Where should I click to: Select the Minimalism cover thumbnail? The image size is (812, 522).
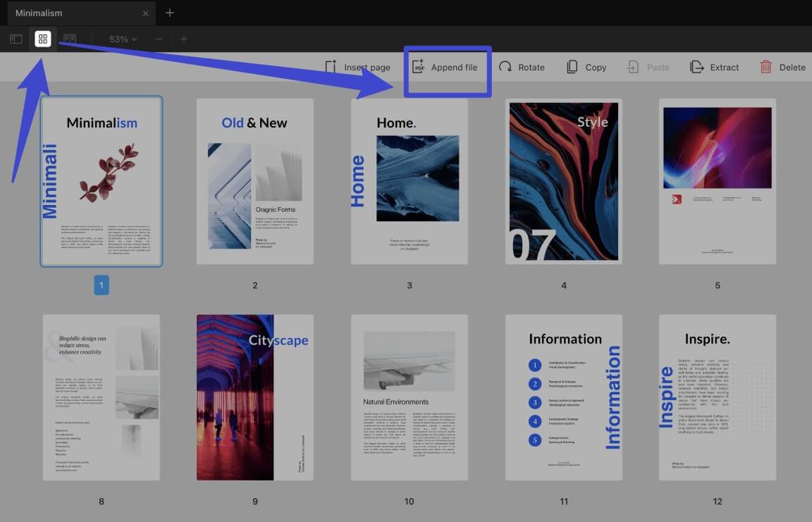(101, 181)
